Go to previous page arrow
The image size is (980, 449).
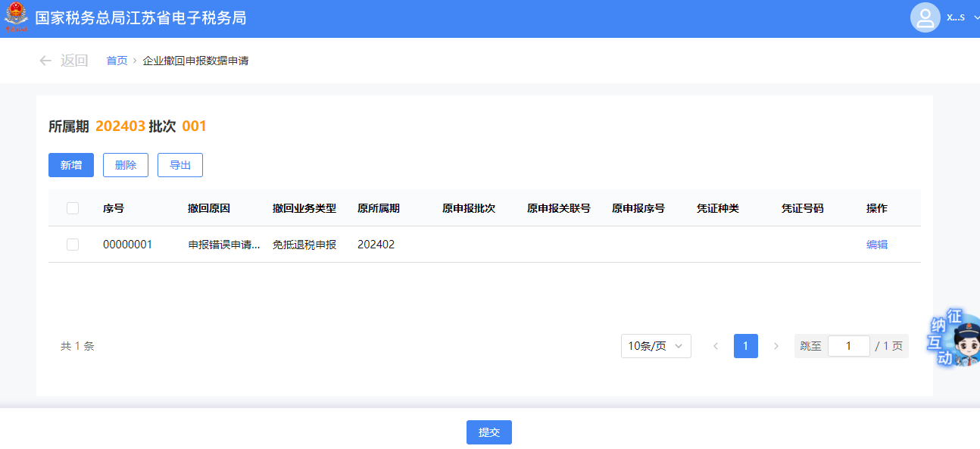[x=716, y=346]
